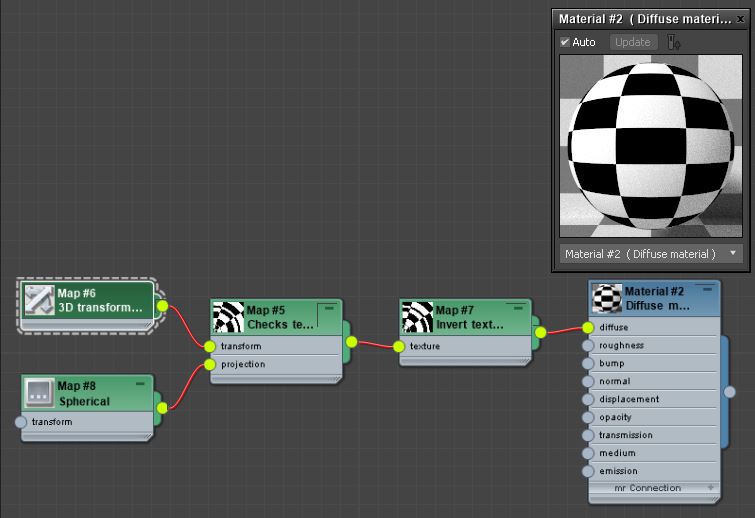Collapse the Map #5 Checks node
This screenshot has height=518, width=755.
pyautogui.click(x=329, y=309)
